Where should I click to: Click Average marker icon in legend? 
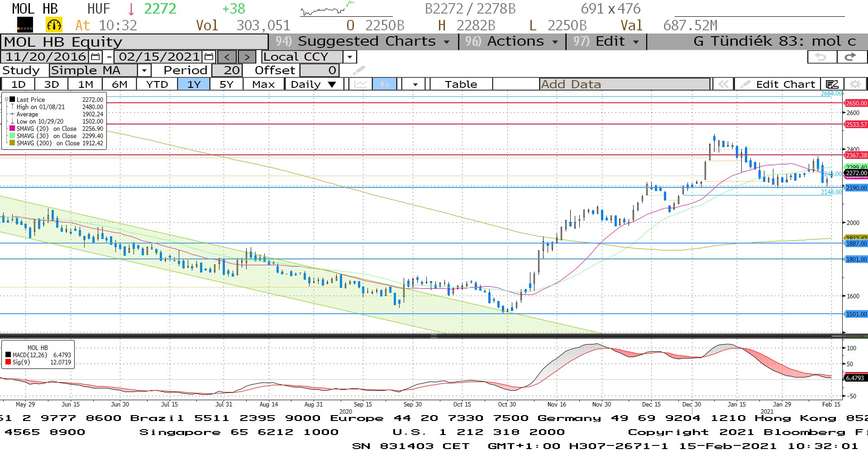[x=12, y=114]
